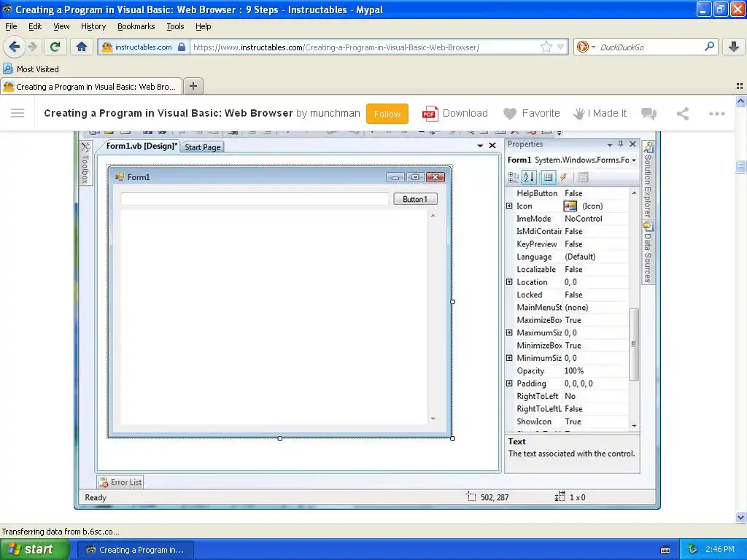Open the Most Visited bookmarks folder

pyautogui.click(x=31, y=69)
